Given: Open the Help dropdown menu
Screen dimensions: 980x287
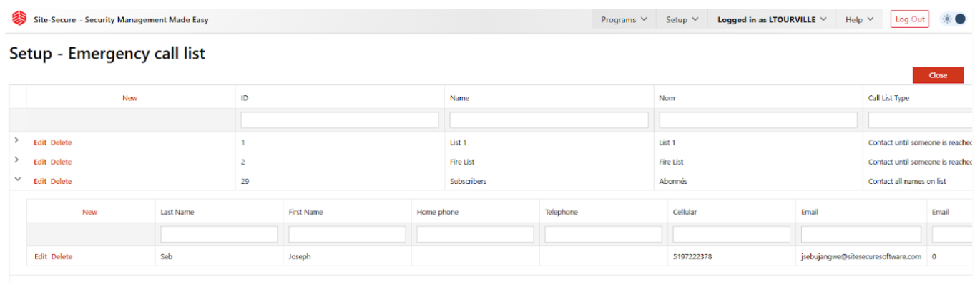Looking at the screenshot, I should click(x=859, y=20).
